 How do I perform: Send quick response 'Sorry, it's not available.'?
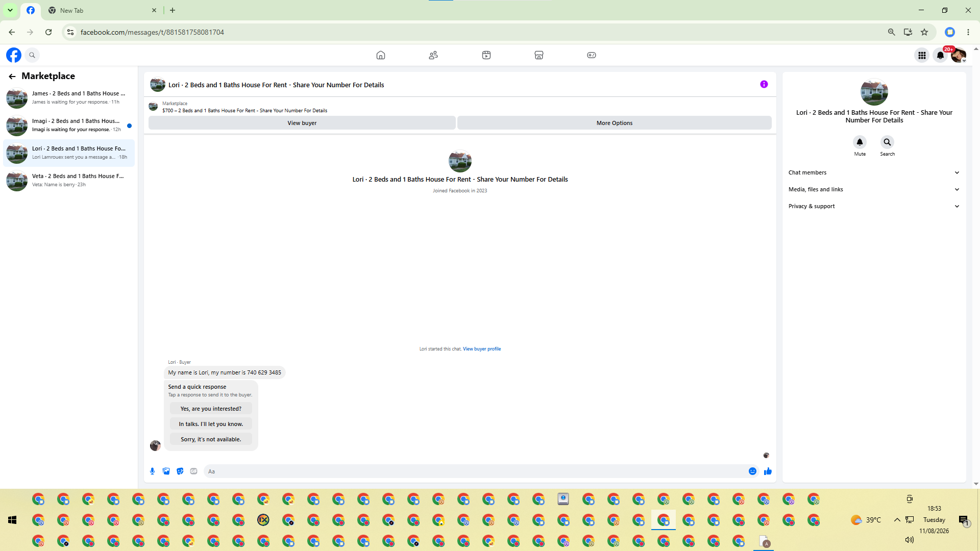click(211, 440)
